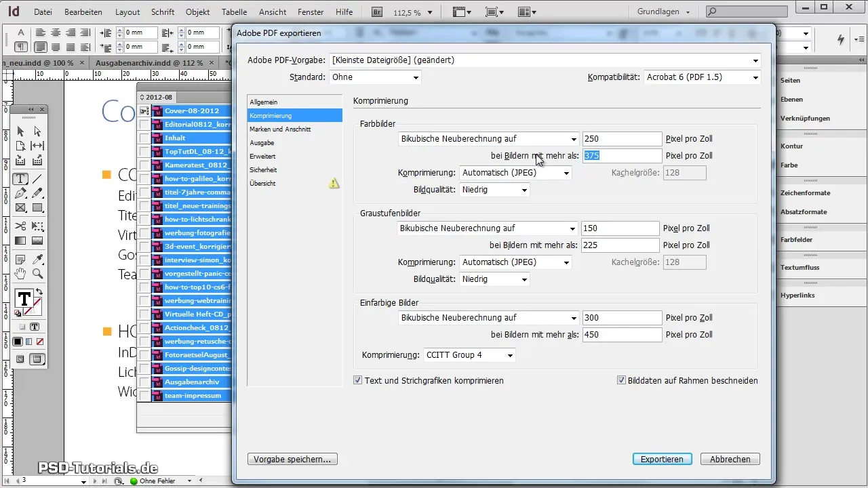Open the Datei menu
This screenshot has width=868, height=488.
point(43,12)
